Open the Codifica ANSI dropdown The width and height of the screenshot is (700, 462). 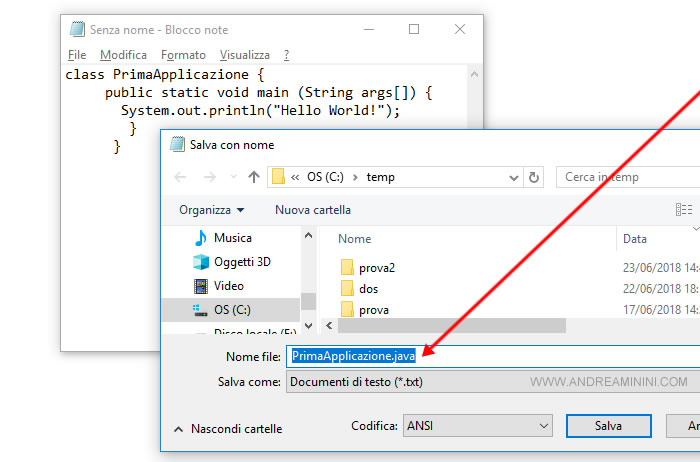pyautogui.click(x=477, y=426)
